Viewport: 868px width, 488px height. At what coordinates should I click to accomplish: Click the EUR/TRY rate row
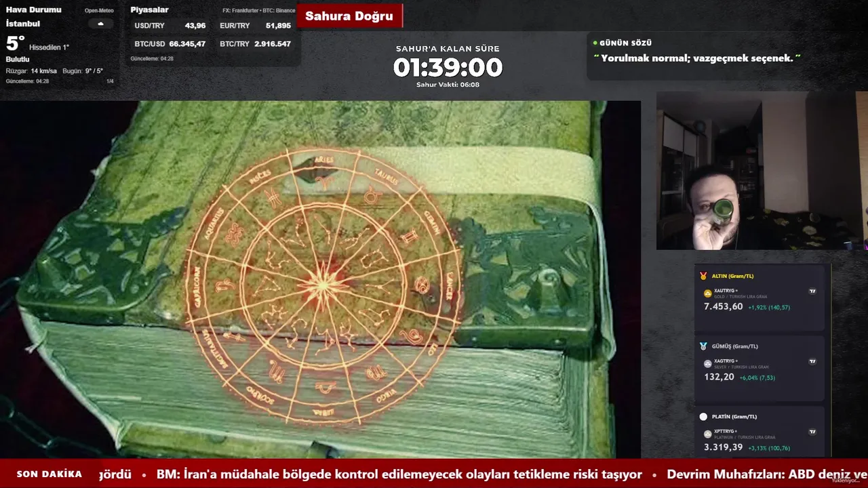255,26
